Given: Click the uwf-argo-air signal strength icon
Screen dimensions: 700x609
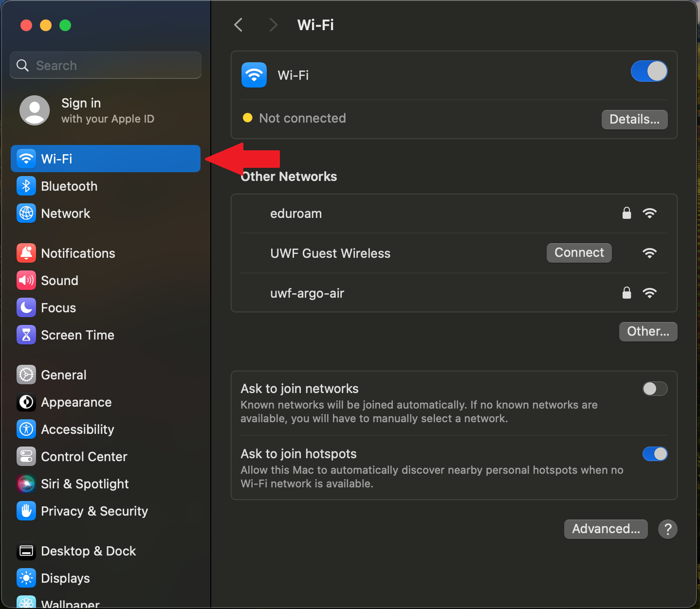Looking at the screenshot, I should tap(649, 293).
